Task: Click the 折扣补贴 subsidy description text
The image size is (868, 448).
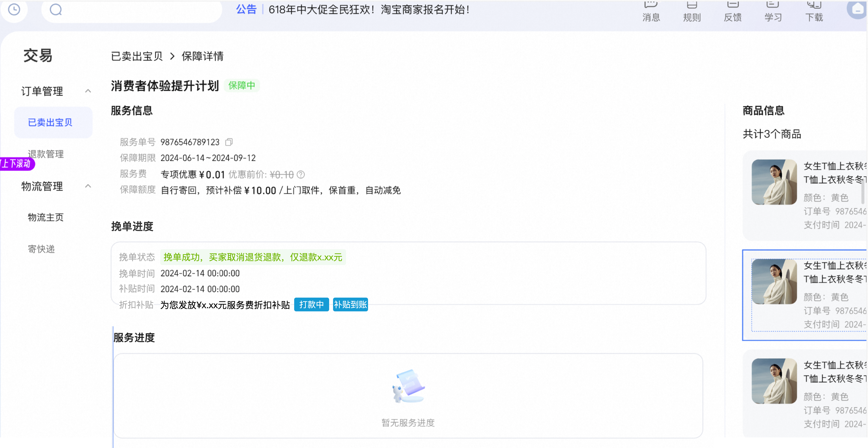Action: tap(225, 305)
